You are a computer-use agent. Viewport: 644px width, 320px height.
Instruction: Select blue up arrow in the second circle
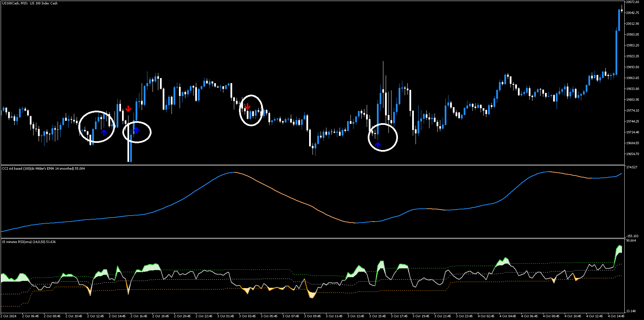pyautogui.click(x=136, y=130)
